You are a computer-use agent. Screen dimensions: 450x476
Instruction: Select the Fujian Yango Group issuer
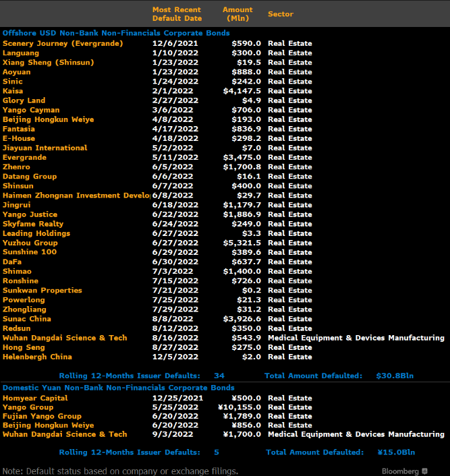point(43,416)
